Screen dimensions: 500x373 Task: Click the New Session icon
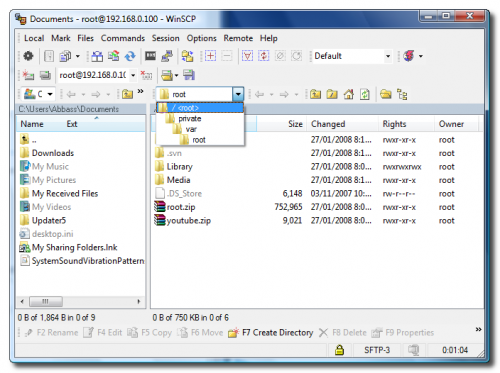(28, 75)
